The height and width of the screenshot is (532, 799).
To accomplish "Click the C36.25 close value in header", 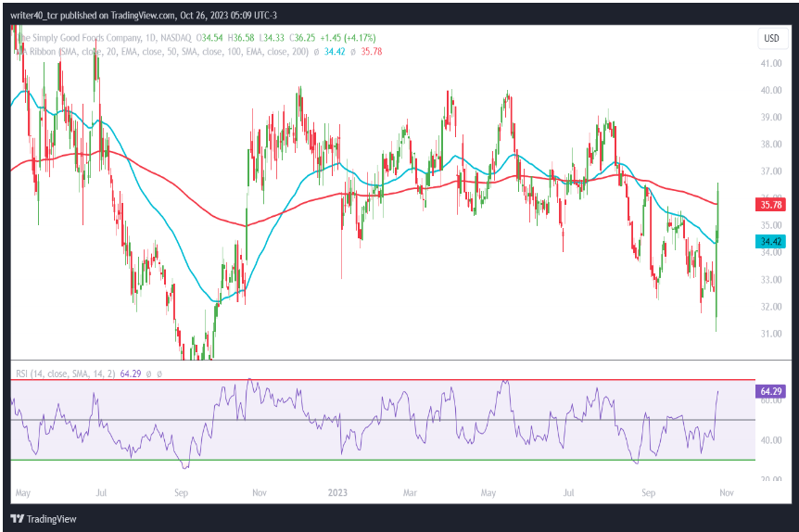I will [302, 38].
